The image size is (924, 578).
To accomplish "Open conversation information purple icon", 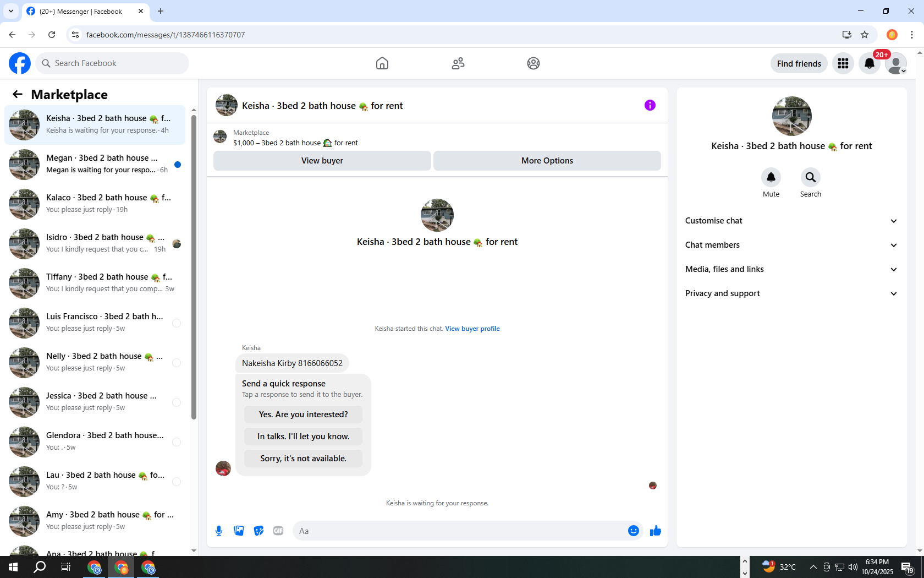I will pos(650,105).
